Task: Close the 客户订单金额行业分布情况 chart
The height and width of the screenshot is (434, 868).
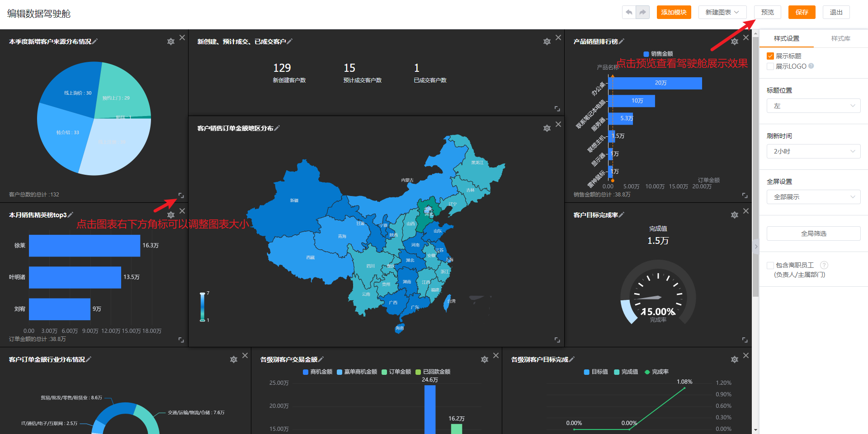Action: [x=245, y=355]
